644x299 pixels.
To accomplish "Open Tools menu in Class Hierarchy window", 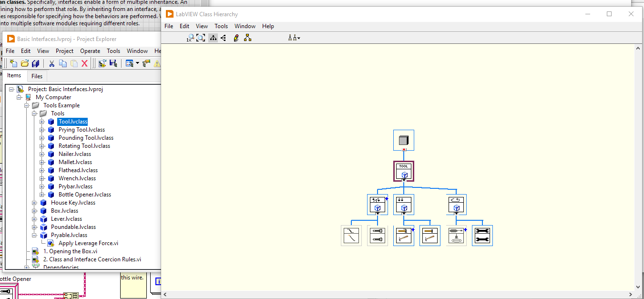I will 221,26.
